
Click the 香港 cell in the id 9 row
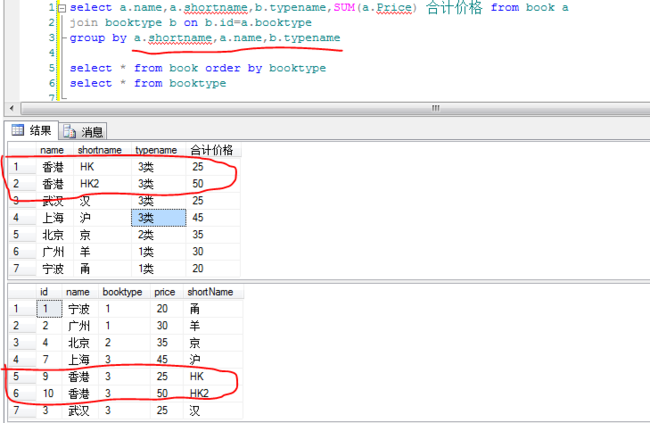click(x=79, y=376)
